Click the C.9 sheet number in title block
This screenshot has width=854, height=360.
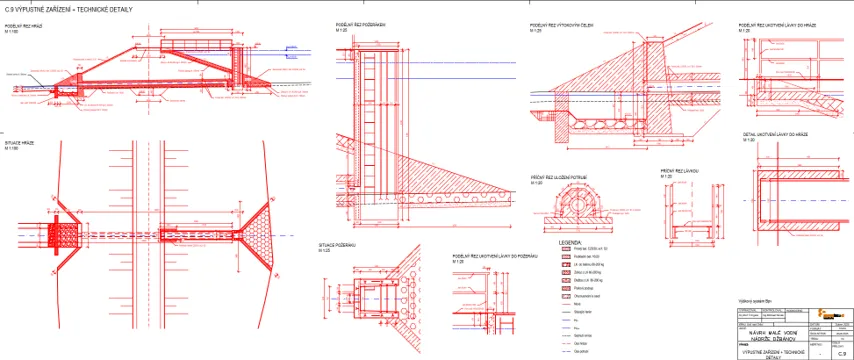841,354
